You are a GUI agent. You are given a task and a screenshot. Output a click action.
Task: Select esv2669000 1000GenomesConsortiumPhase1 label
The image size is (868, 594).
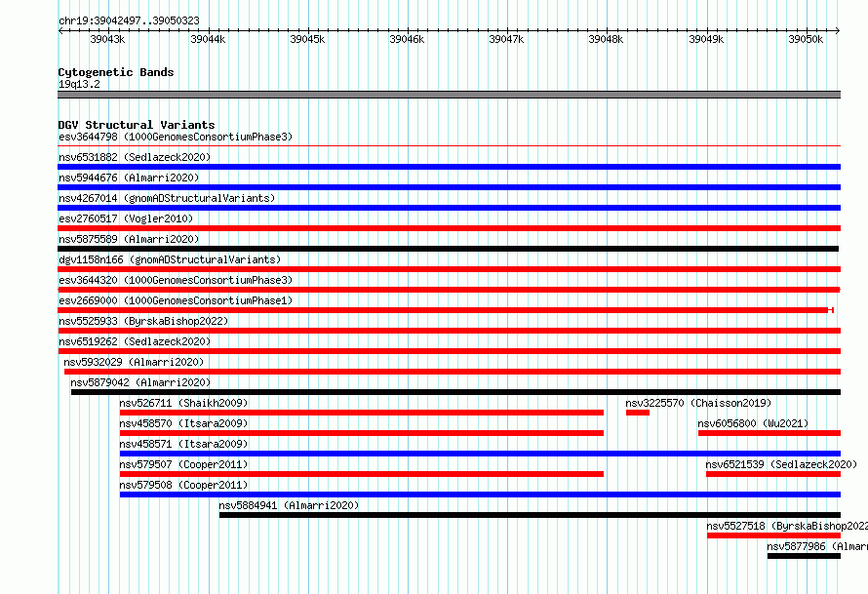(x=176, y=300)
